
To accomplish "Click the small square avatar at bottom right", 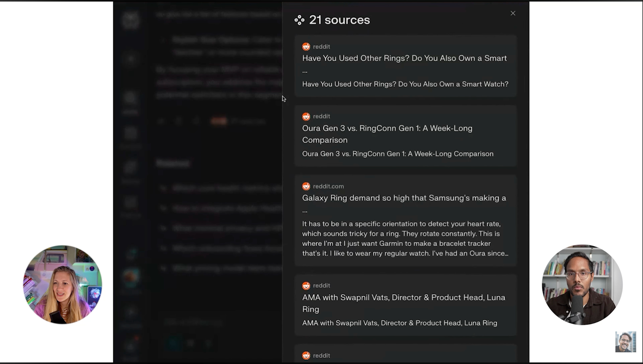I will 625,342.
